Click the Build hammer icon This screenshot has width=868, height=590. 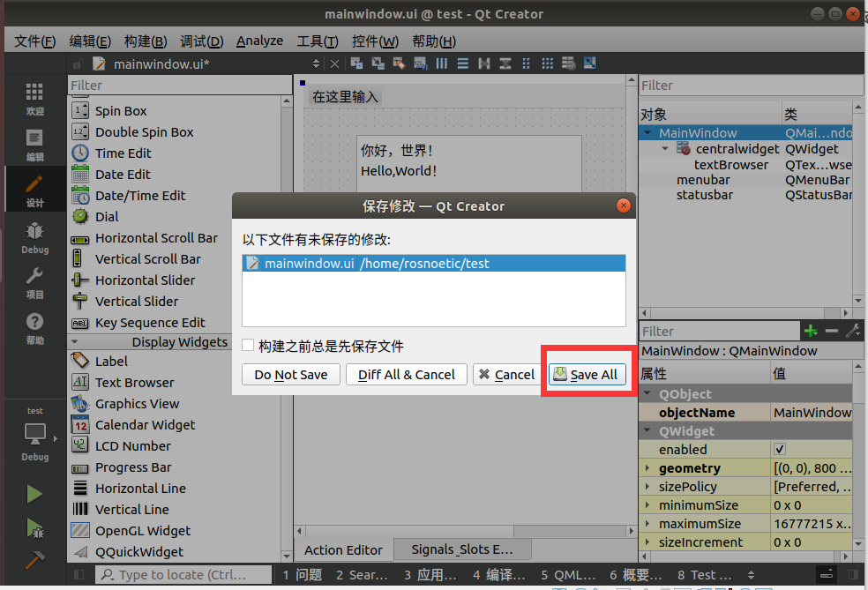pos(34,560)
